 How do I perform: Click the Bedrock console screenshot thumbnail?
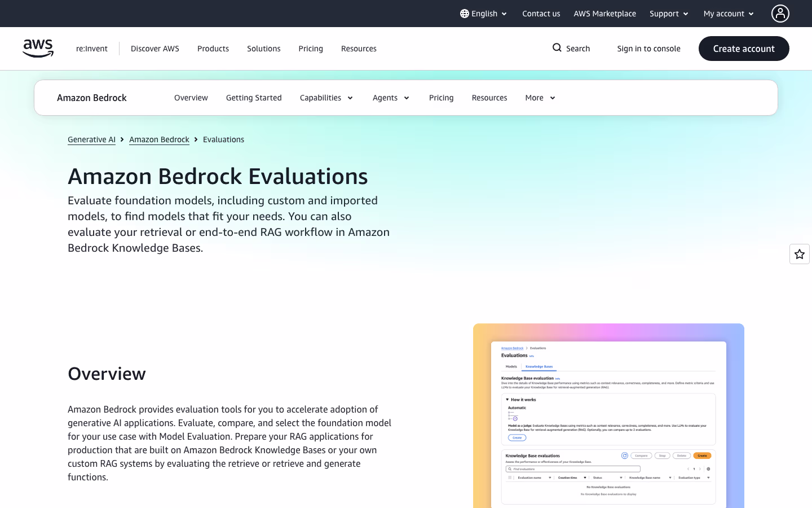tap(608, 416)
